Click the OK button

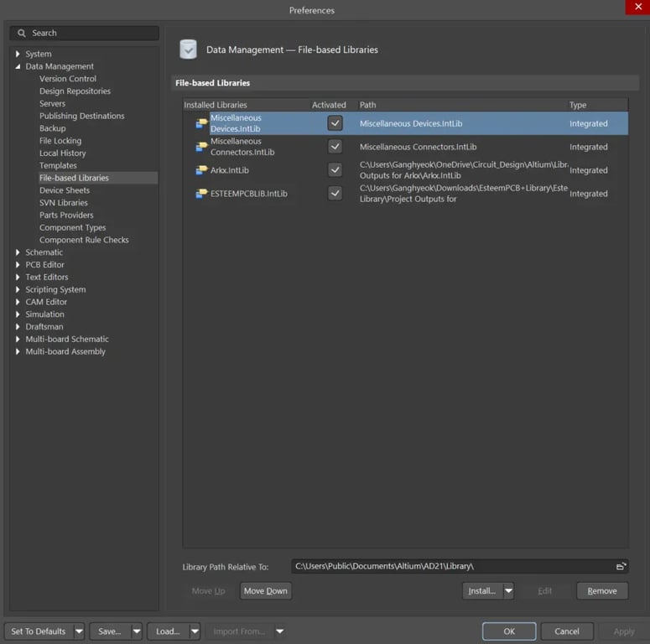point(509,631)
